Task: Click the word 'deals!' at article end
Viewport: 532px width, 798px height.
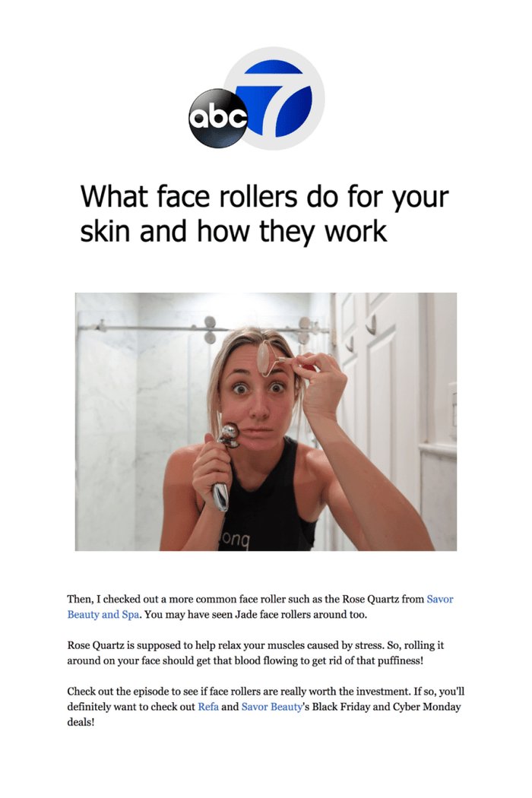Action: (81, 722)
